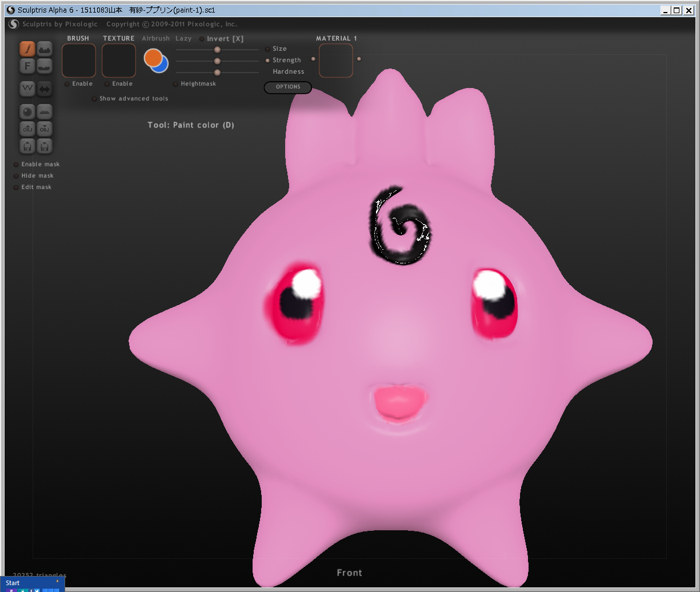Toggle pressure dot next to Size

tap(267, 49)
